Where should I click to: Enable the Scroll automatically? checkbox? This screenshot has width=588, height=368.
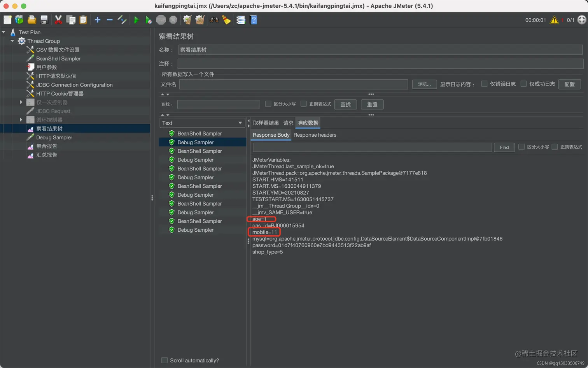(164, 360)
